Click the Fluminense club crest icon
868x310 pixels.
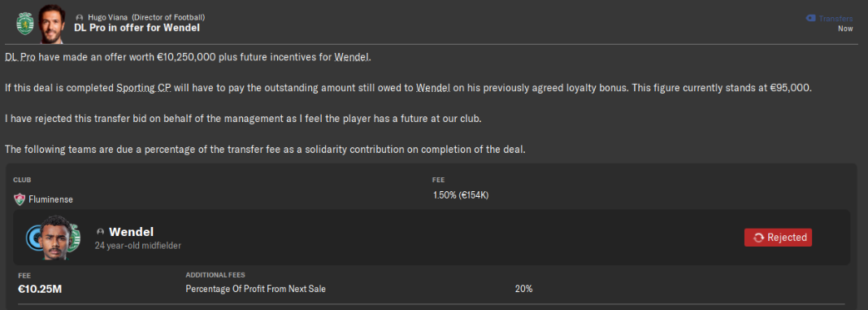point(20,199)
